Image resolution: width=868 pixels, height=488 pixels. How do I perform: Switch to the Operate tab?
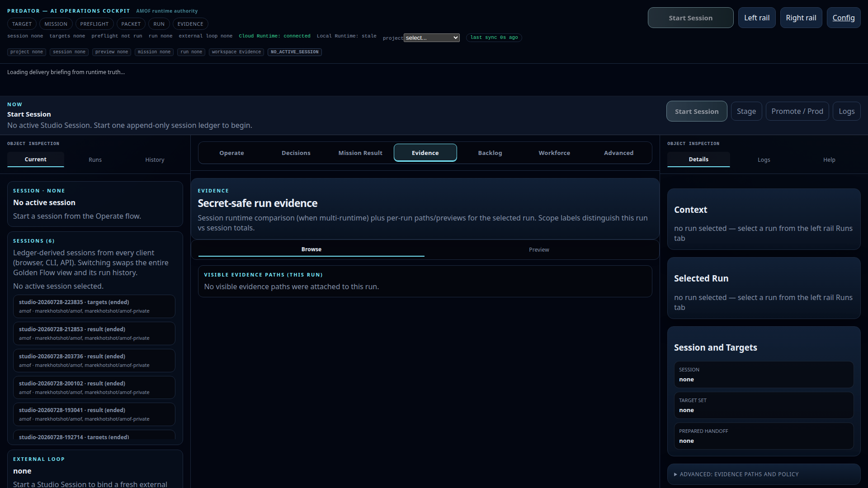231,153
